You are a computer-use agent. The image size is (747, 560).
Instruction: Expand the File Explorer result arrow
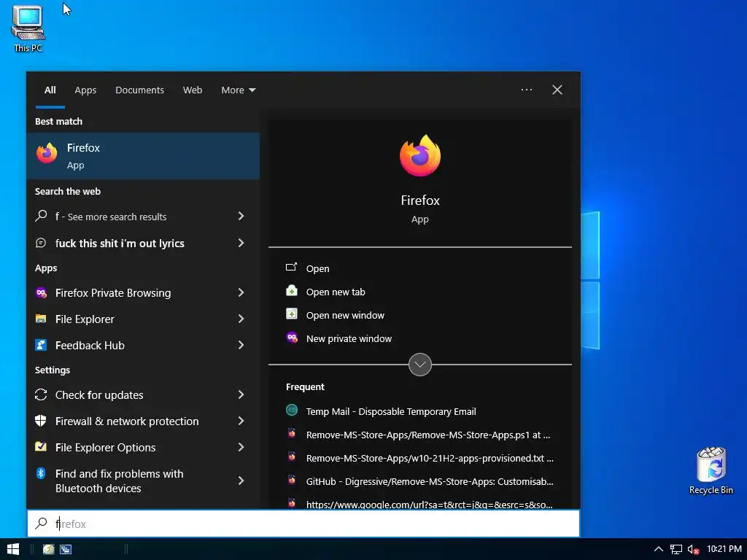(x=241, y=319)
